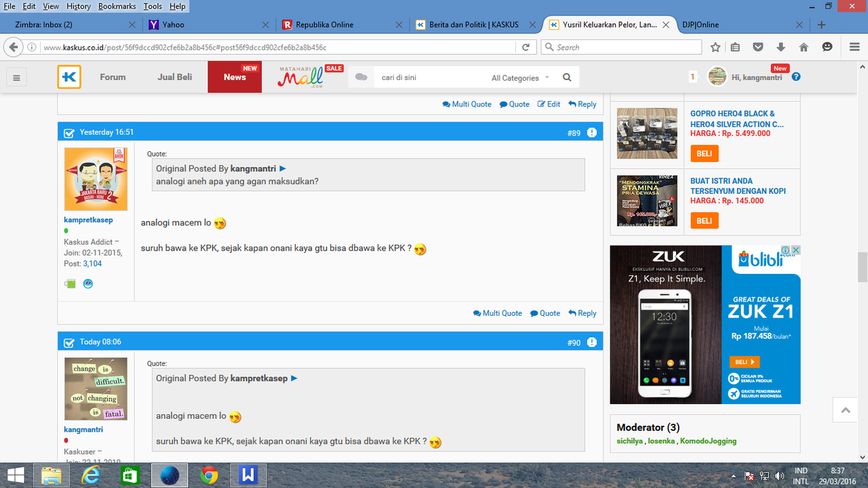Click BELI button for Buat Istri Anda ad

pos(705,221)
